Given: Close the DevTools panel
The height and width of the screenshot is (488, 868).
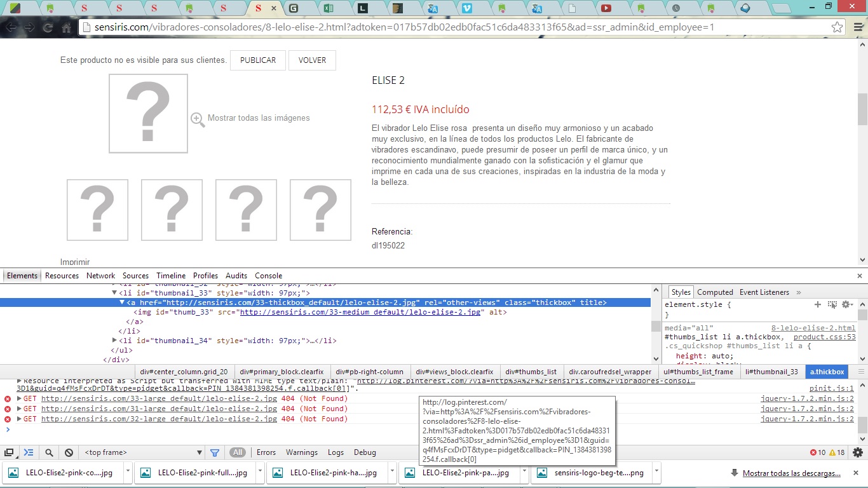Looking at the screenshot, I should point(858,276).
